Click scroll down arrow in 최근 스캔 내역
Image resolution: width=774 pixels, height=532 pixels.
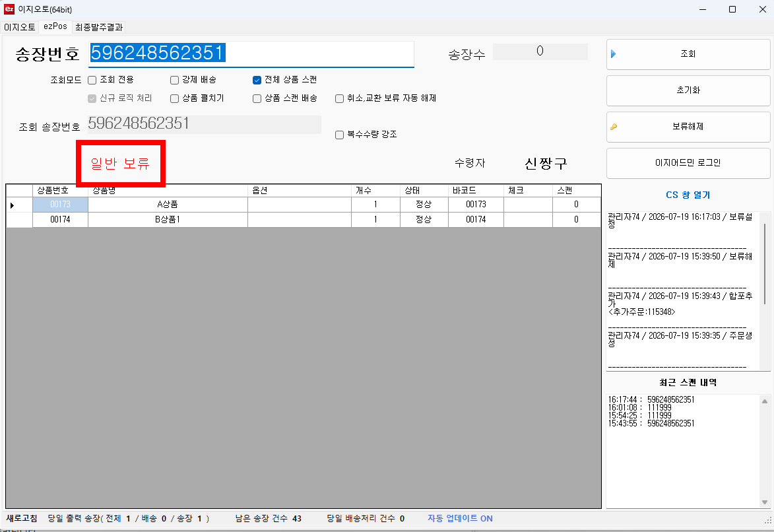click(x=765, y=502)
